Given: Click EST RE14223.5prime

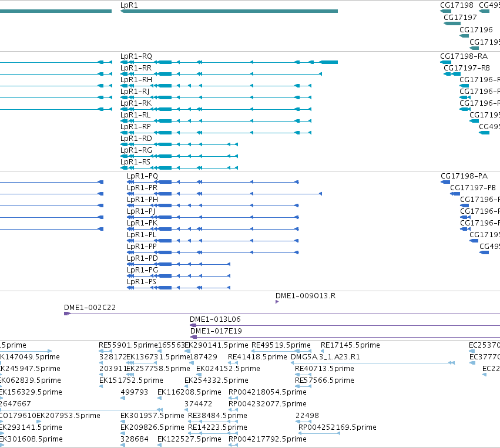Looking at the screenshot, I should pyautogui.click(x=217, y=427).
